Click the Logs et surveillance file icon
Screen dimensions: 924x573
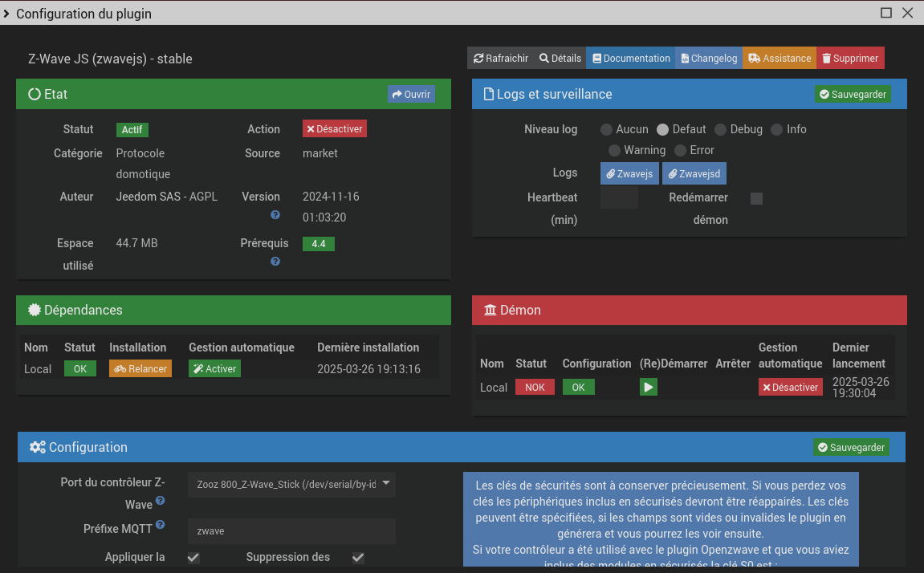click(489, 94)
